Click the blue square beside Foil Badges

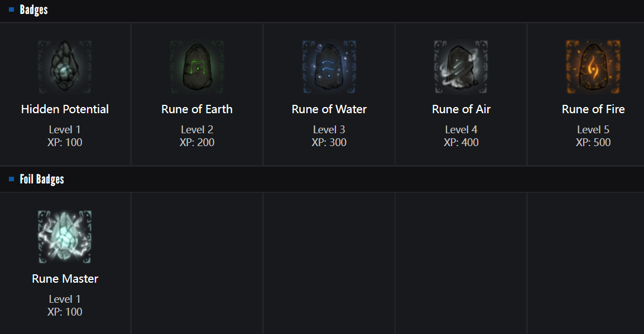click(11, 179)
